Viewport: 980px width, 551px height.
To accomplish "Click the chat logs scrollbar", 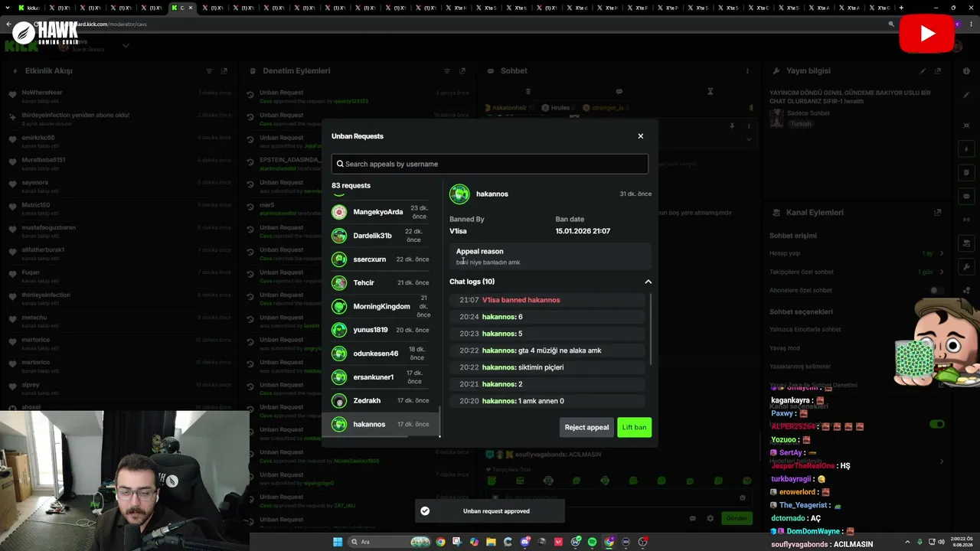I will [x=650, y=329].
